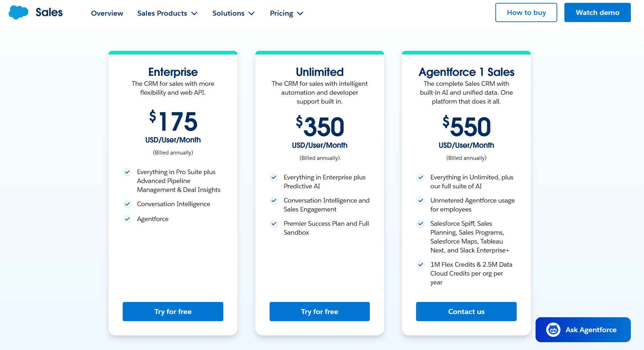
Task: Click the robot icon on Ask Agentforce
Action: click(x=554, y=330)
